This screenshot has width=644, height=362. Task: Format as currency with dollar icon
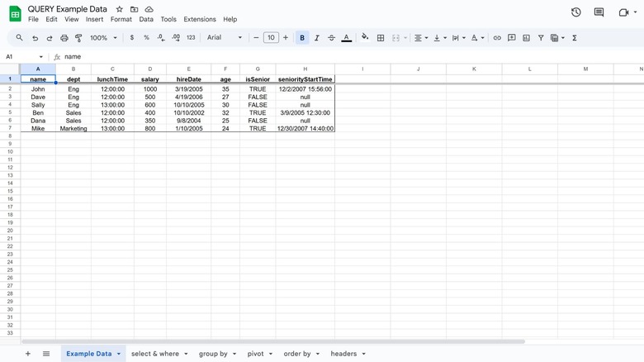pos(132,37)
